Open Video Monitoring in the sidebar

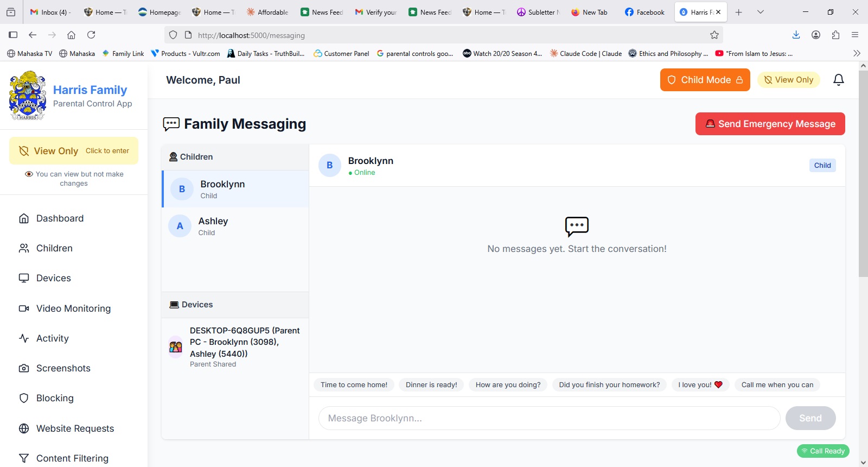pyautogui.click(x=73, y=308)
